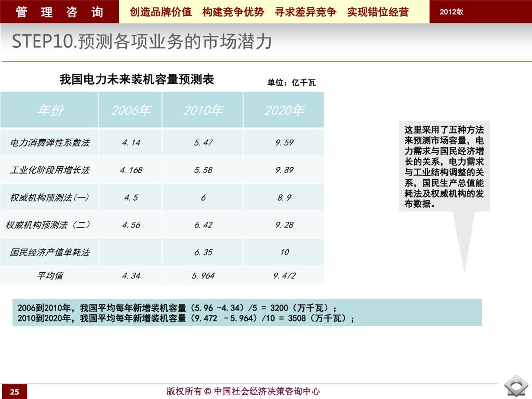The image size is (532, 399).
Task: Click the cell value 8.9
Action: tap(284, 197)
